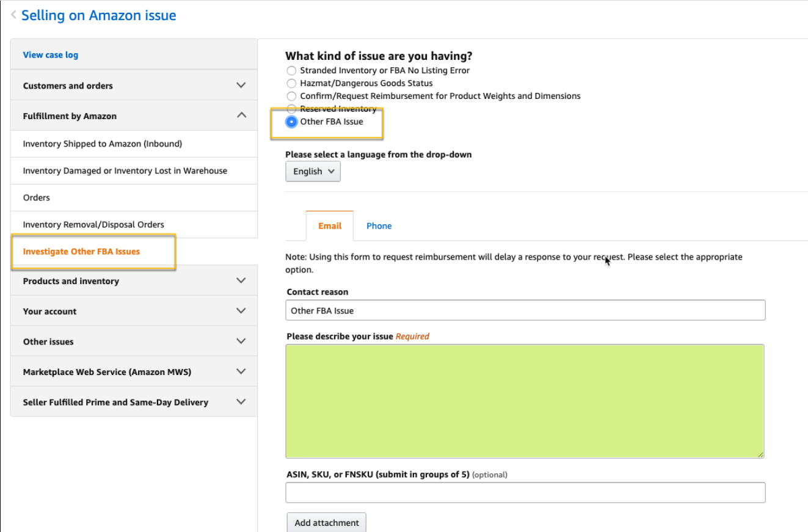Viewport: 808px width, 532px height.
Task: Select the Email contact tab
Action: click(x=329, y=225)
